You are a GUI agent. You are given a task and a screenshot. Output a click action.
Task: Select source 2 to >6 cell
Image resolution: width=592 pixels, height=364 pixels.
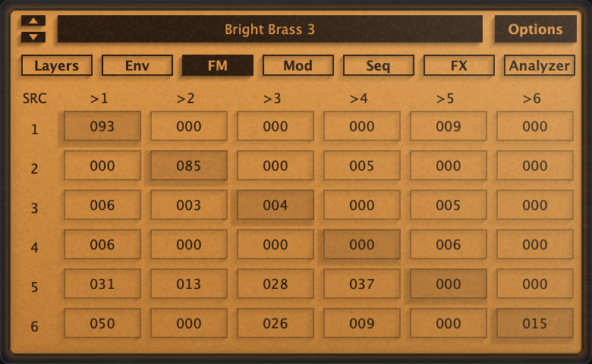tap(534, 165)
